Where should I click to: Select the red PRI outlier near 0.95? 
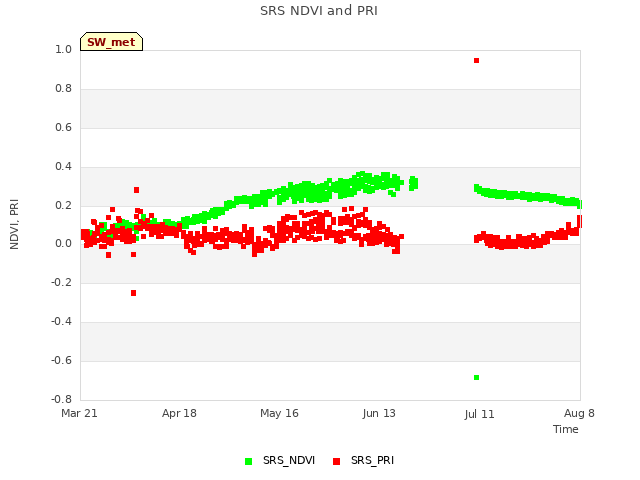(x=476, y=60)
